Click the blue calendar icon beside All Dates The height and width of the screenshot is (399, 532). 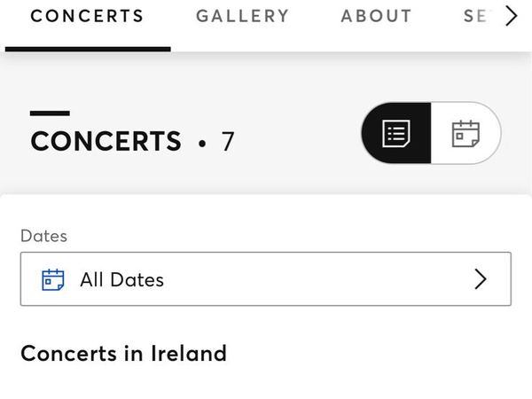pyautogui.click(x=52, y=279)
